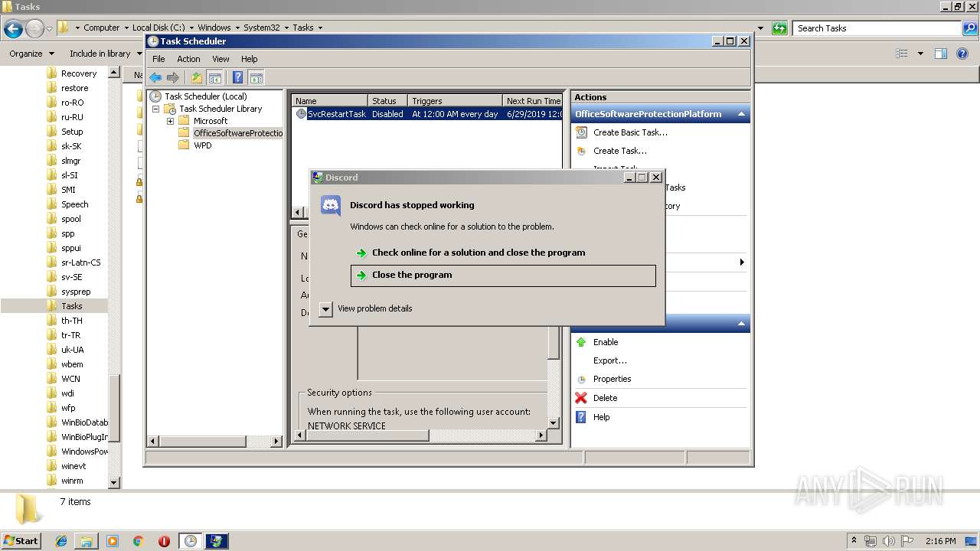Image resolution: width=980 pixels, height=551 pixels.
Task: Open the Action menu in Task Scheduler
Action: [x=188, y=59]
